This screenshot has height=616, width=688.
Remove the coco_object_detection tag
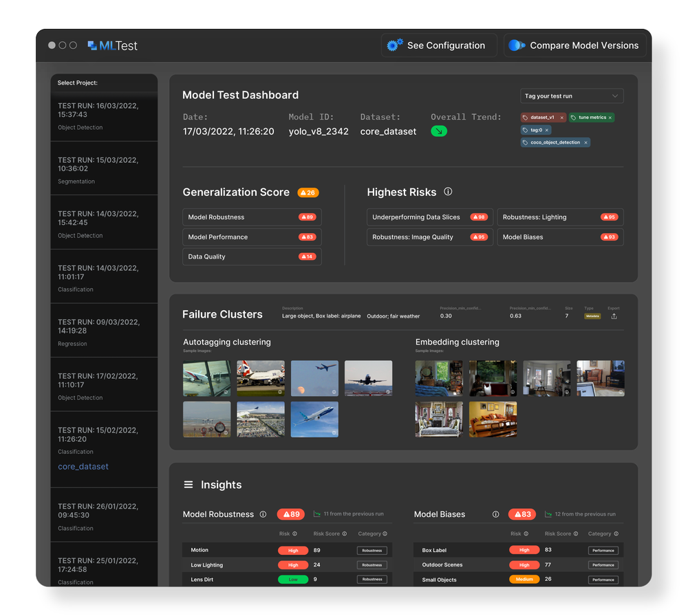[586, 142]
